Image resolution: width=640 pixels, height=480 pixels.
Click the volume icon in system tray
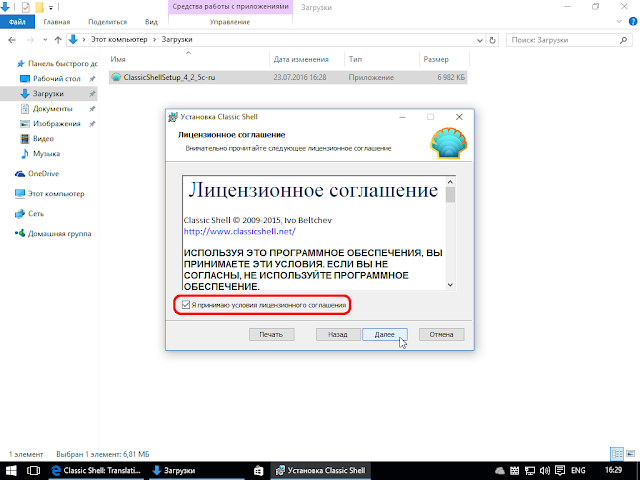[545, 471]
